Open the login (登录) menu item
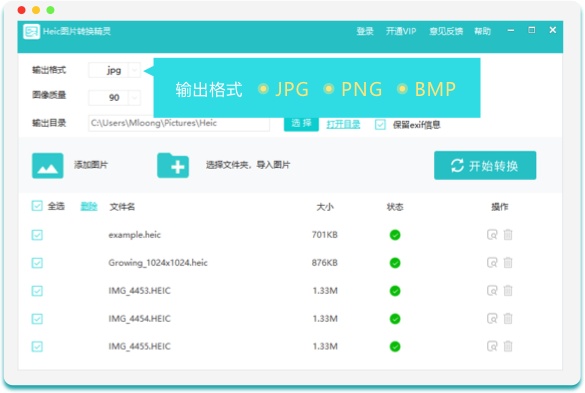The width and height of the screenshot is (585, 393). [365, 31]
